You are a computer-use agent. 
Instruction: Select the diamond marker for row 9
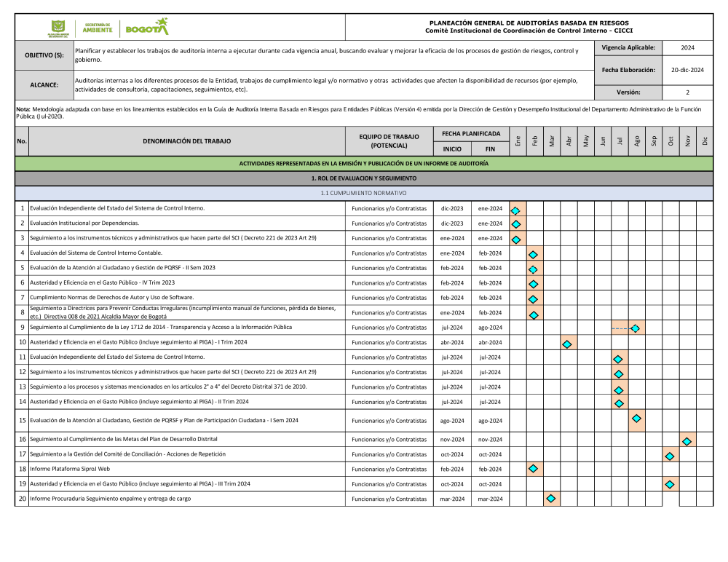click(x=636, y=328)
